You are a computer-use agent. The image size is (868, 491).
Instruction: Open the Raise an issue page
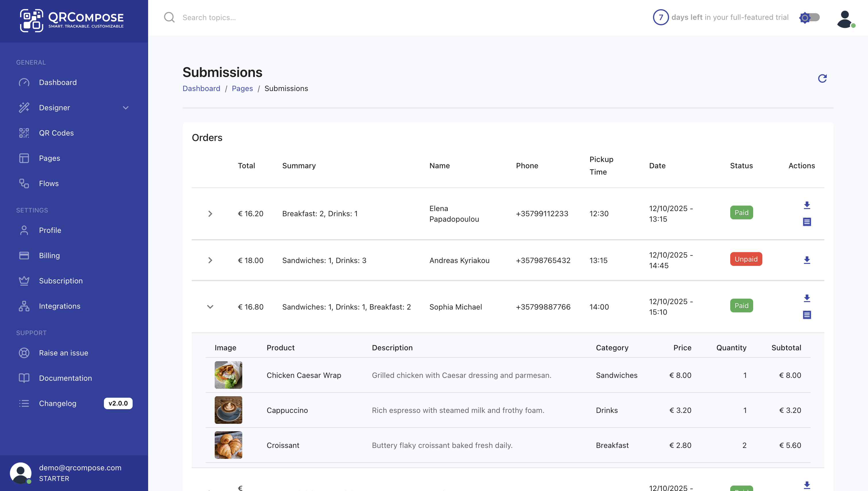(64, 353)
